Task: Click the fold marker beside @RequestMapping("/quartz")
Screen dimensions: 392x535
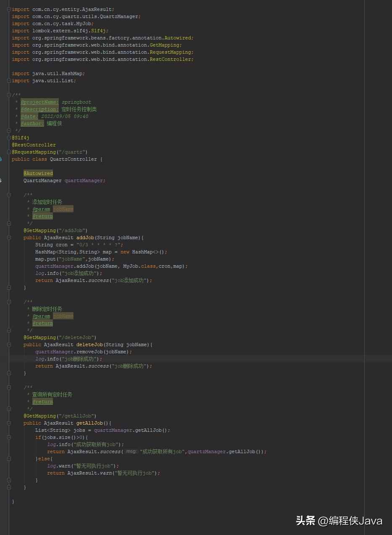Action: point(9,152)
